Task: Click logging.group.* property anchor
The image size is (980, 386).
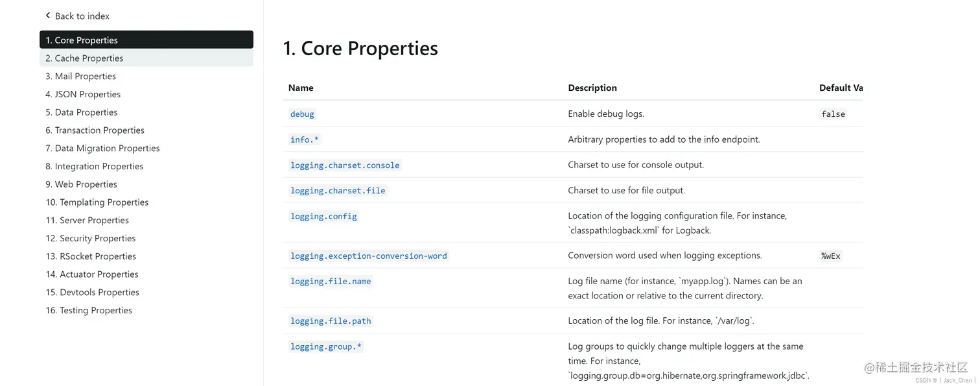Action: tap(325, 347)
